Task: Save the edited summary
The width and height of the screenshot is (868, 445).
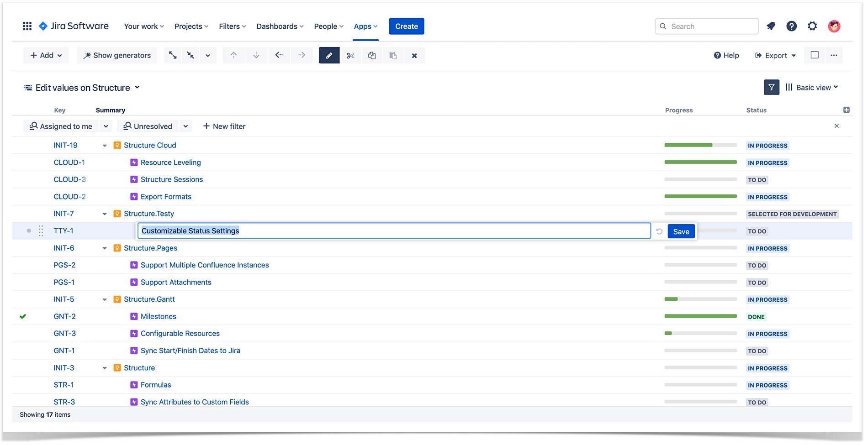Action: [681, 231]
